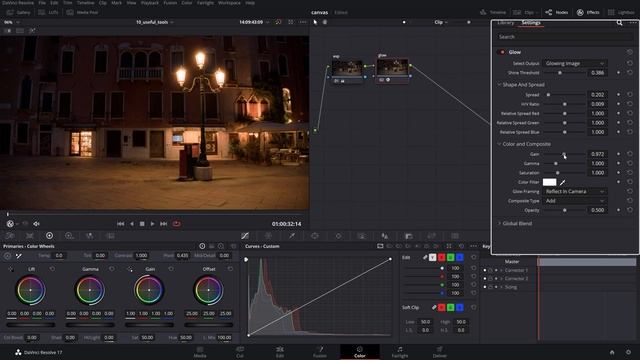Reset the Saturation parameter in Glow

[x=630, y=173]
